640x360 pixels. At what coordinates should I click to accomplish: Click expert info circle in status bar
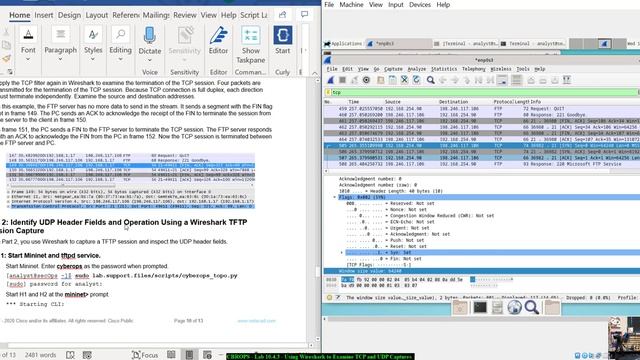[x=329, y=298]
